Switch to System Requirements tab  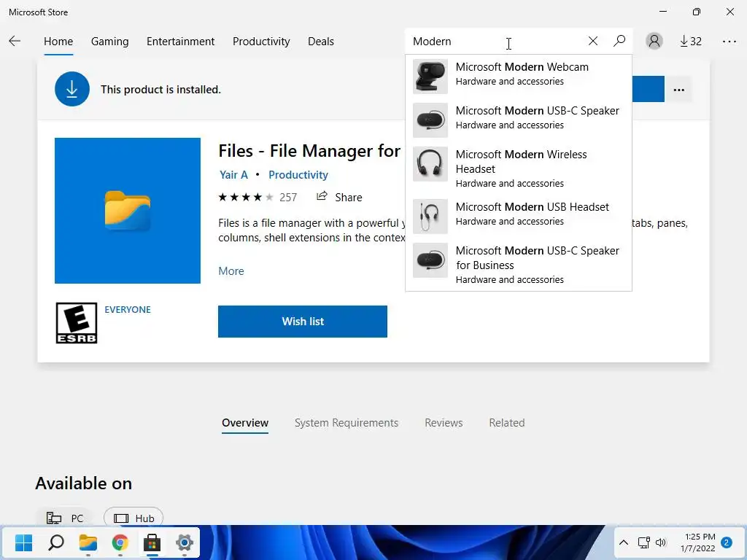pos(347,423)
